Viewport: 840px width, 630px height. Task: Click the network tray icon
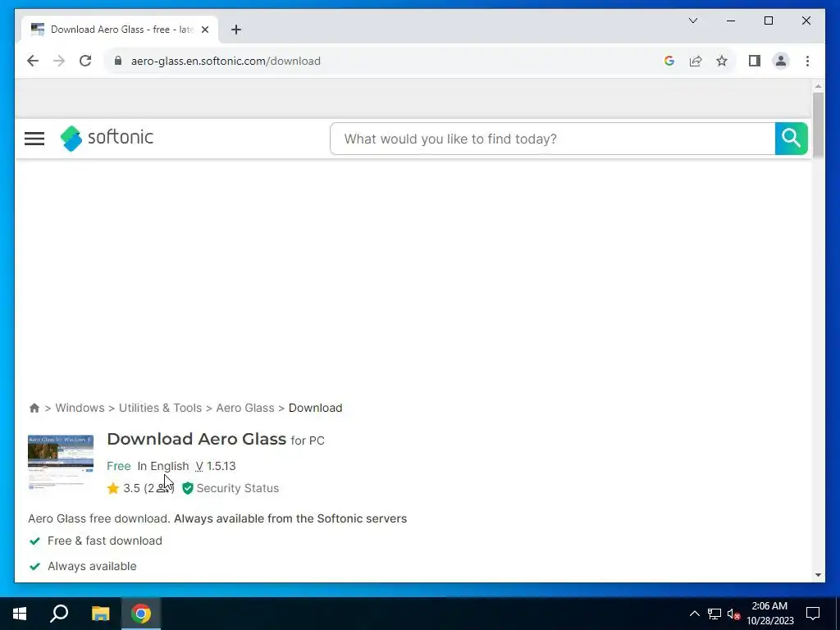714,614
